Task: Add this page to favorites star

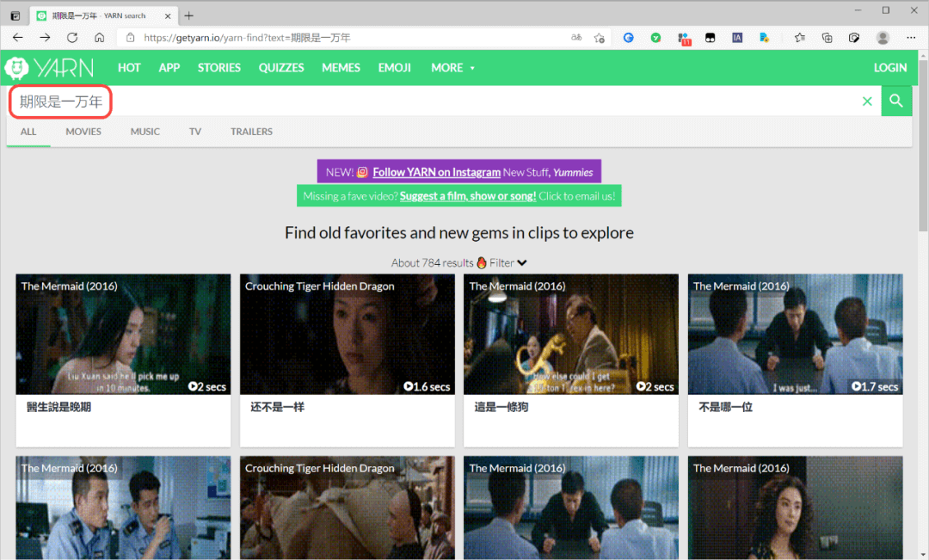Action: tap(600, 37)
